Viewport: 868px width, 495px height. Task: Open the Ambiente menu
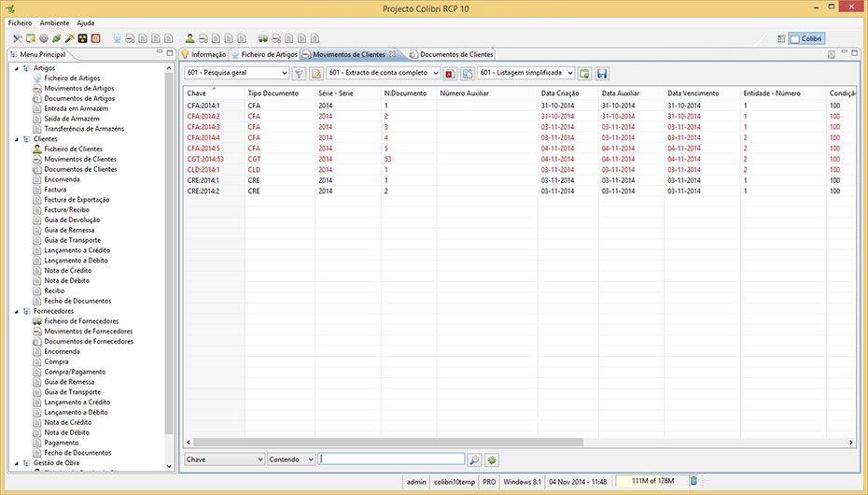coord(54,21)
